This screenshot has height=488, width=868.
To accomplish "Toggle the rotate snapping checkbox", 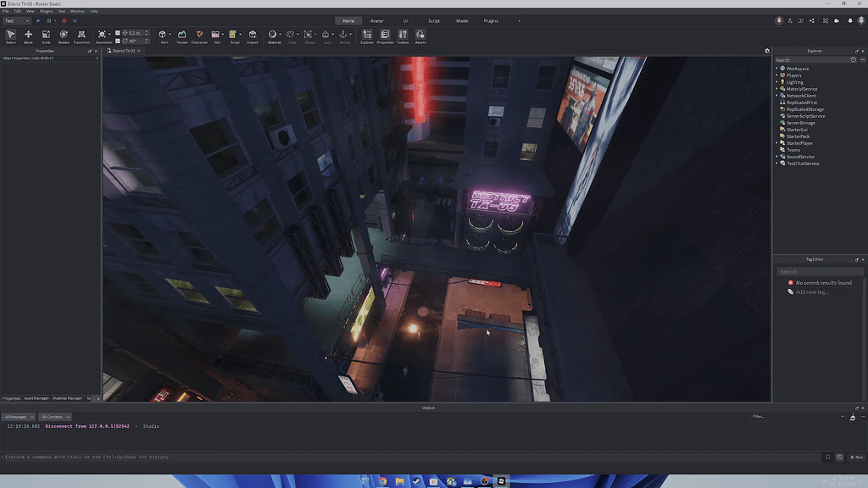I will [x=117, y=41].
